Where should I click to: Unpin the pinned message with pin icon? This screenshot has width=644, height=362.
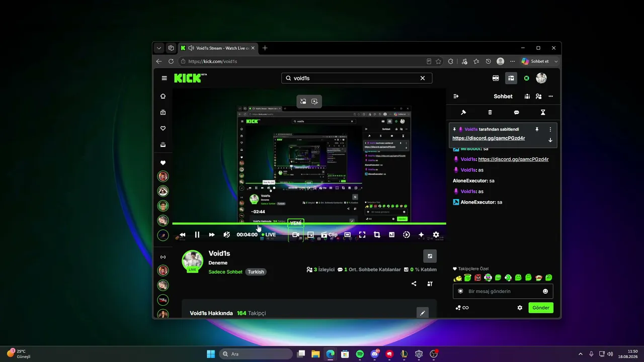pos(537,129)
